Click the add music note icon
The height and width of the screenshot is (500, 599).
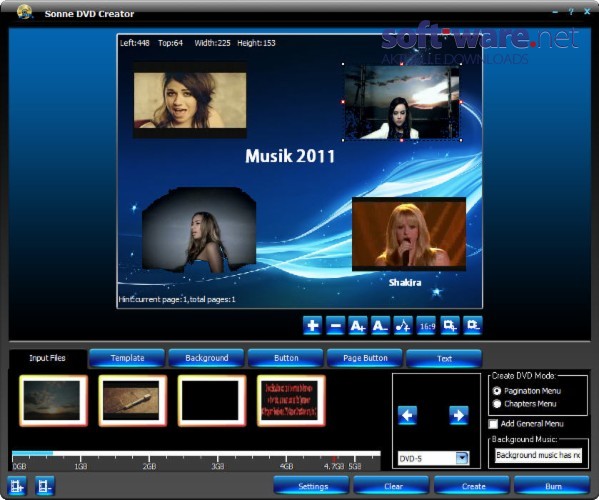[403, 326]
